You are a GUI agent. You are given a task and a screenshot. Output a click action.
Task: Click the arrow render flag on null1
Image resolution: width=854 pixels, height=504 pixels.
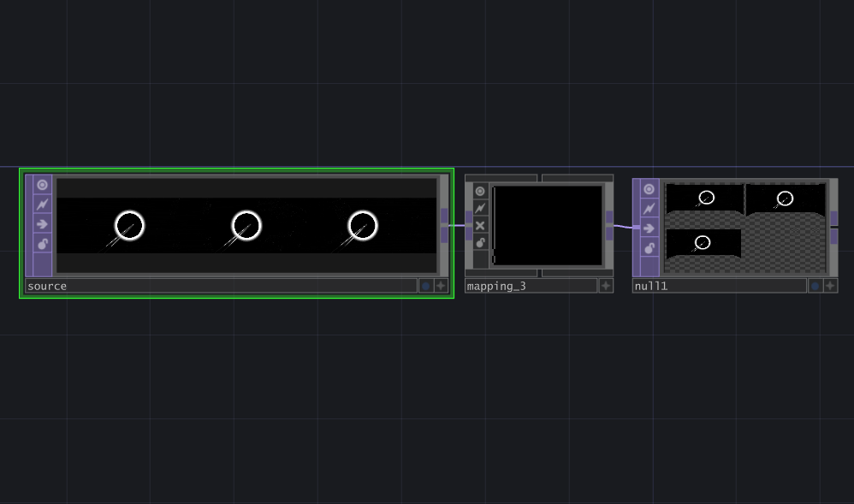[x=648, y=227]
